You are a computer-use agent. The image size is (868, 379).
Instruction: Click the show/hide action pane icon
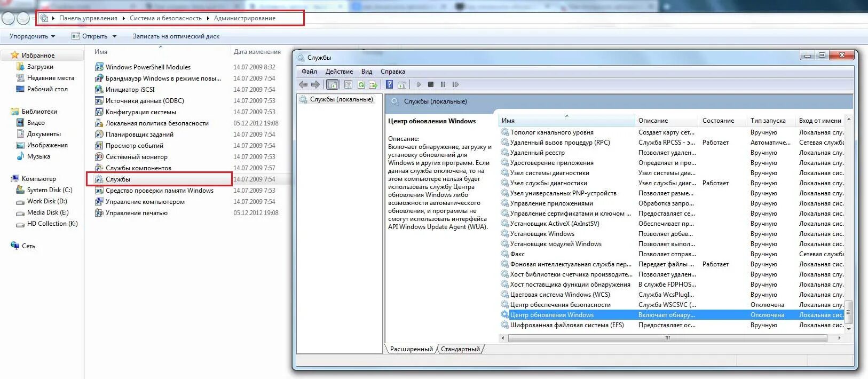click(x=402, y=84)
